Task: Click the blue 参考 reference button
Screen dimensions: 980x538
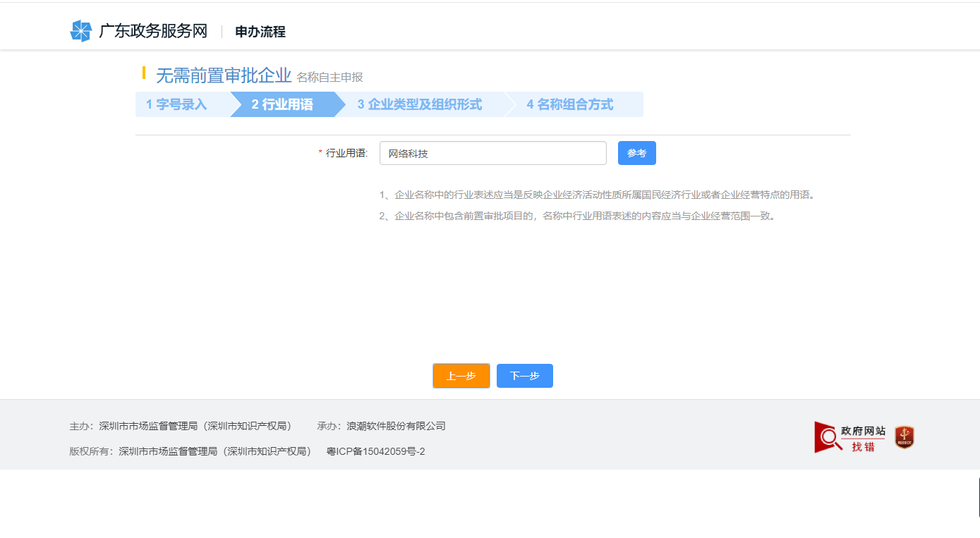Action: 636,153
